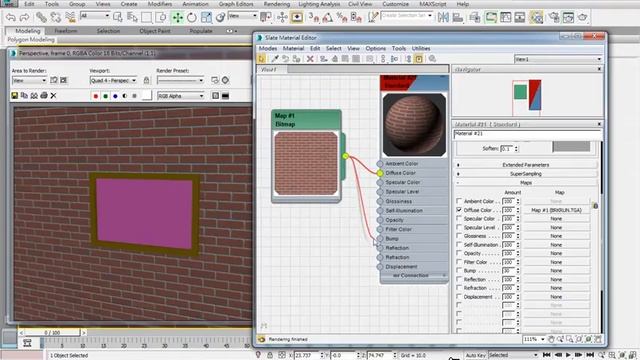Image resolution: width=640 pixels, height=360 pixels.
Task: Open the Render Setup teapot icon
Action: tap(554, 17)
